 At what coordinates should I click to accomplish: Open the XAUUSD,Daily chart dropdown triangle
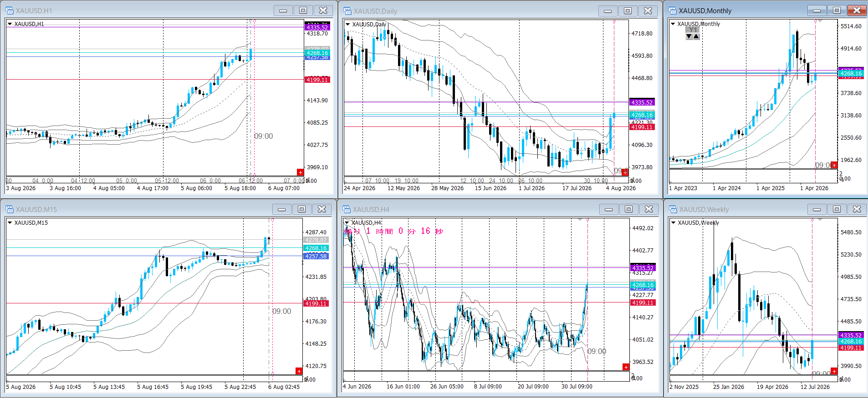pyautogui.click(x=348, y=24)
